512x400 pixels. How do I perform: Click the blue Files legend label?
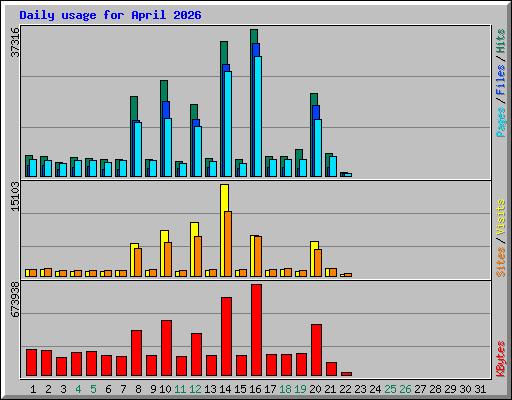pyautogui.click(x=500, y=79)
